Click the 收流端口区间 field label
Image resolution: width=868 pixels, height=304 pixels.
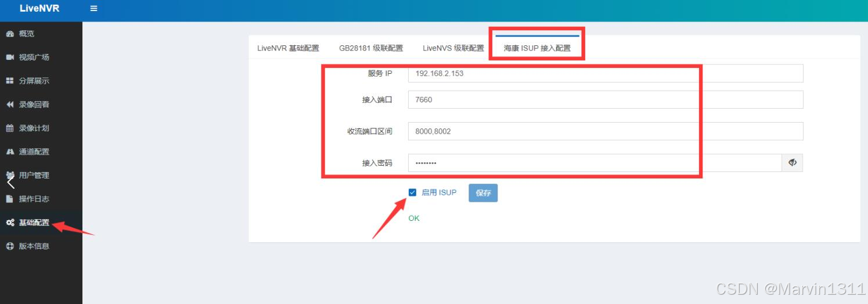[370, 131]
